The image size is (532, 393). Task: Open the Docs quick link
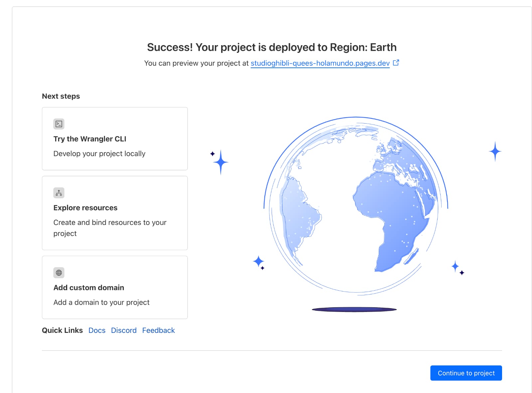click(97, 330)
